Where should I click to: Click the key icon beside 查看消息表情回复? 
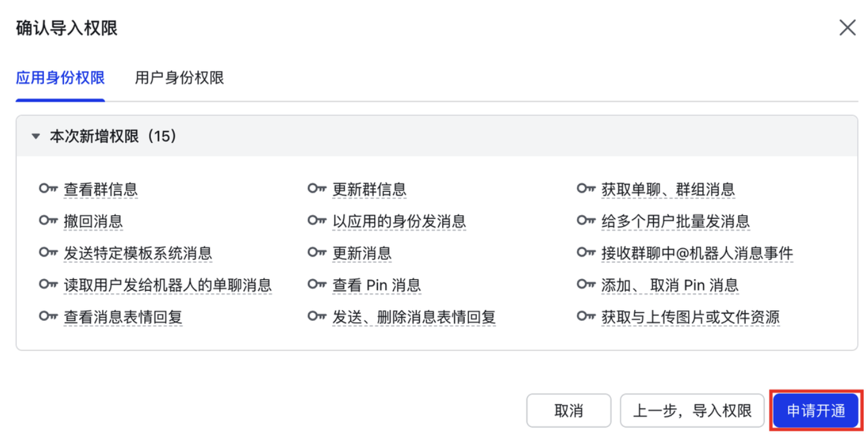coord(48,317)
